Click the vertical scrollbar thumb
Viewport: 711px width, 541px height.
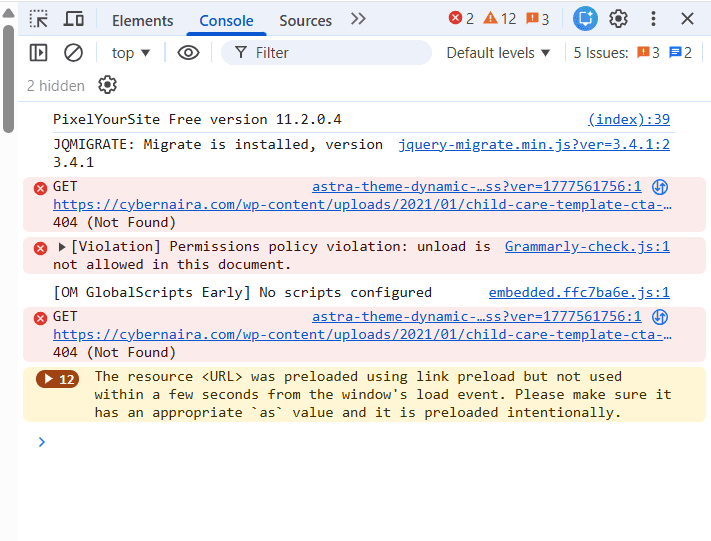pos(8,79)
